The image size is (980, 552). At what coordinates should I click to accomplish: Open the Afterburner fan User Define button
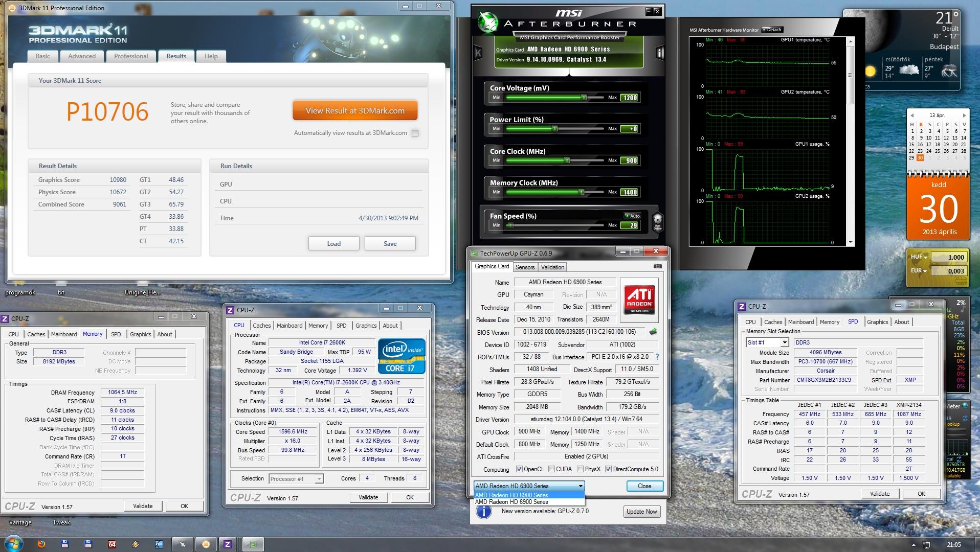click(658, 222)
